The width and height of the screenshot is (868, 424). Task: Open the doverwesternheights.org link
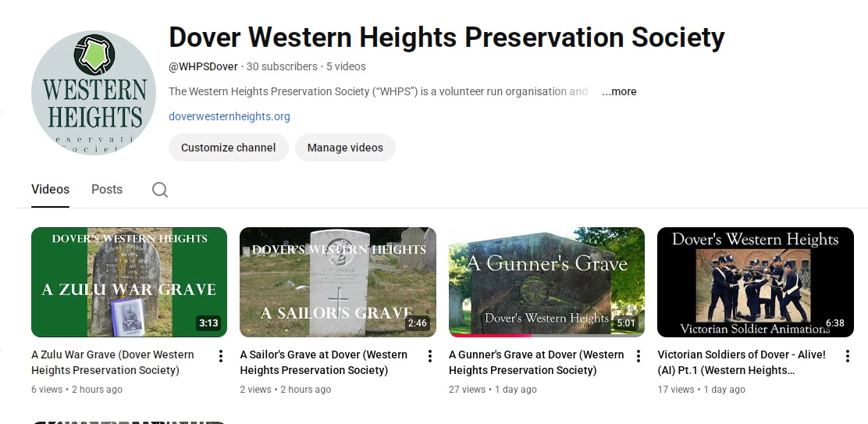tap(229, 116)
